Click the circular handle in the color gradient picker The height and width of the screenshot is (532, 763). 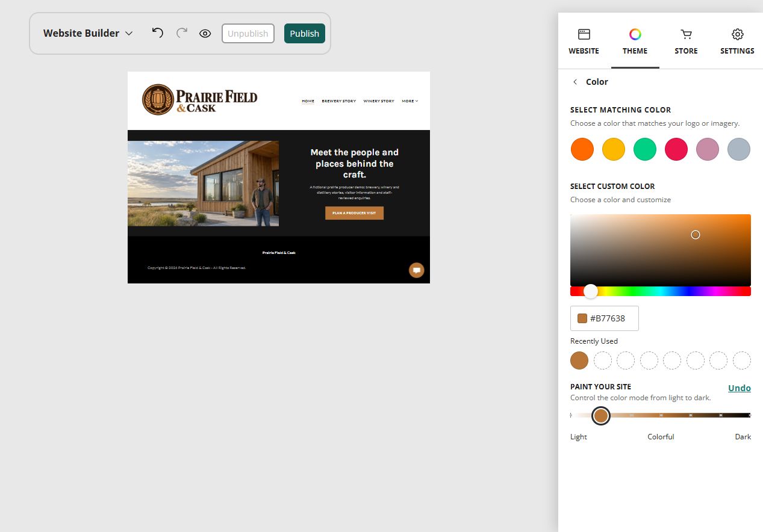click(x=696, y=235)
